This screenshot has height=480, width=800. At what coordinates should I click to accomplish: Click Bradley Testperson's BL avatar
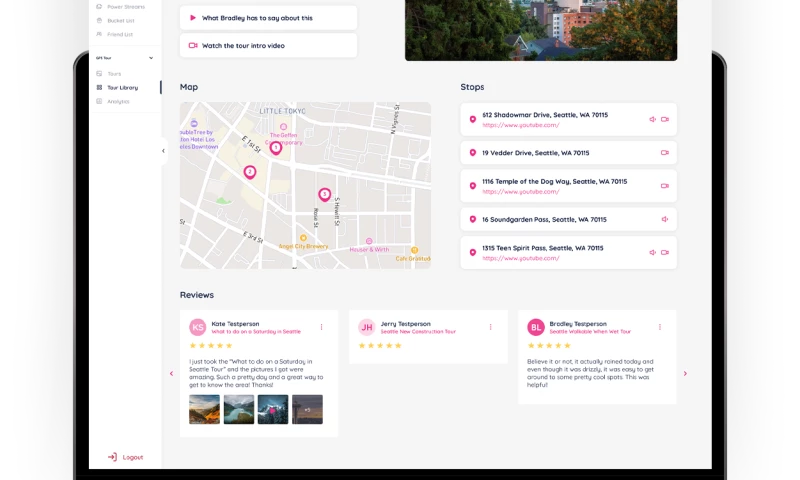(x=536, y=327)
